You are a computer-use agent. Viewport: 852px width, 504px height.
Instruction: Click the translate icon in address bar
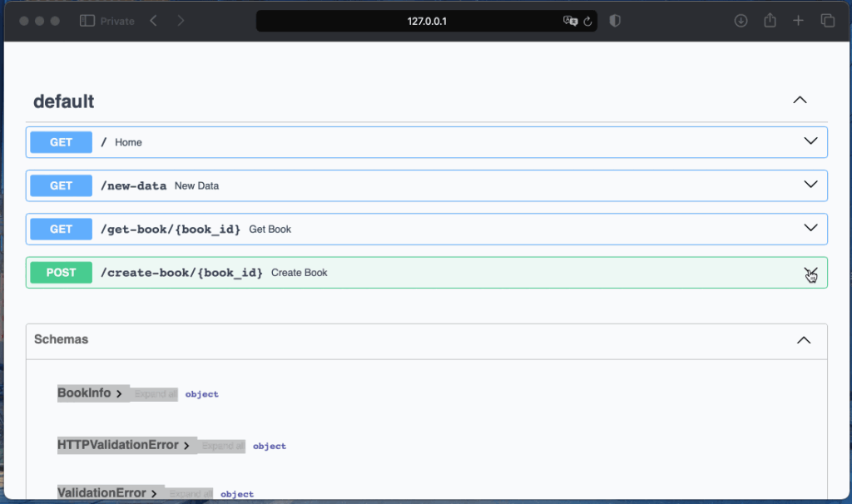click(570, 21)
